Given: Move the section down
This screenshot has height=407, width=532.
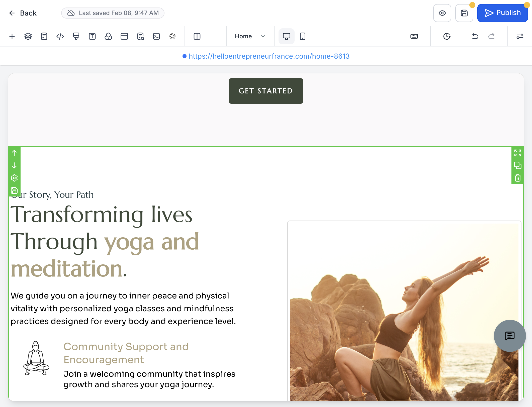Looking at the screenshot, I should pos(14,166).
